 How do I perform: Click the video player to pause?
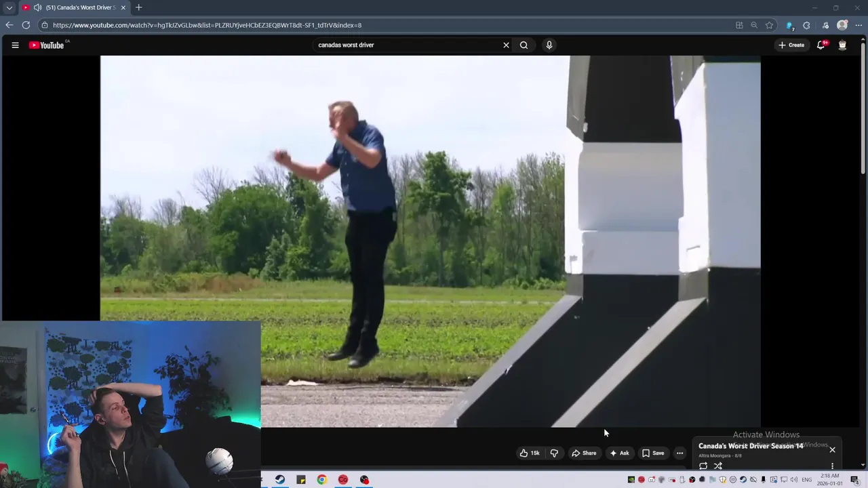(431, 241)
